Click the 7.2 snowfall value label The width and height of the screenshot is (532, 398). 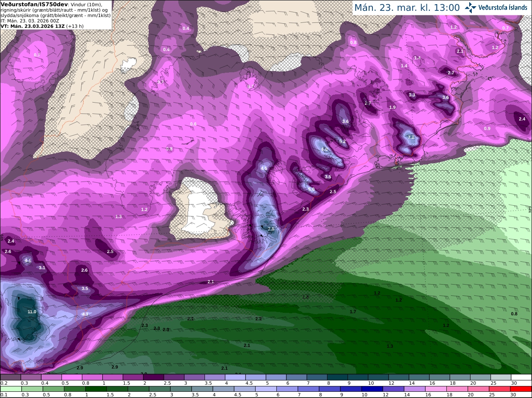click(x=411, y=137)
